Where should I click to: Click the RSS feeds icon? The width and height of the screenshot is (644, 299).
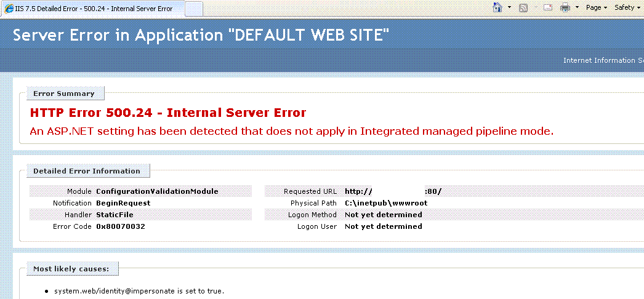point(523,7)
